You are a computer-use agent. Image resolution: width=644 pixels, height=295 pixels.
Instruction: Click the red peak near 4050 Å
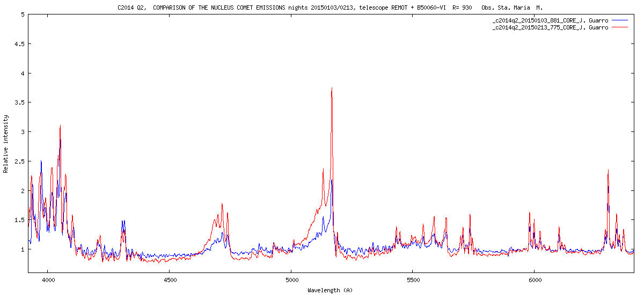pyautogui.click(x=60, y=126)
